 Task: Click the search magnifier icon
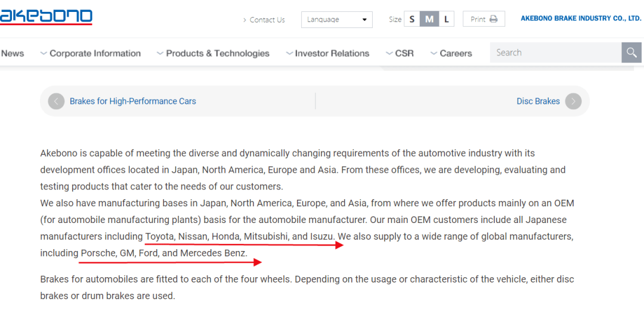click(x=631, y=52)
